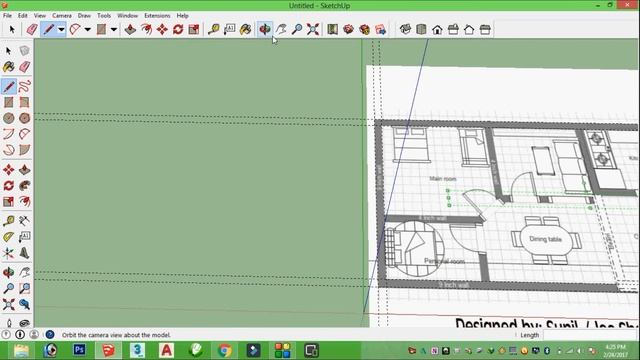Screen dimensions: 640x360
Task: Expand the shape tools dropdown arrow
Action: (113, 29)
